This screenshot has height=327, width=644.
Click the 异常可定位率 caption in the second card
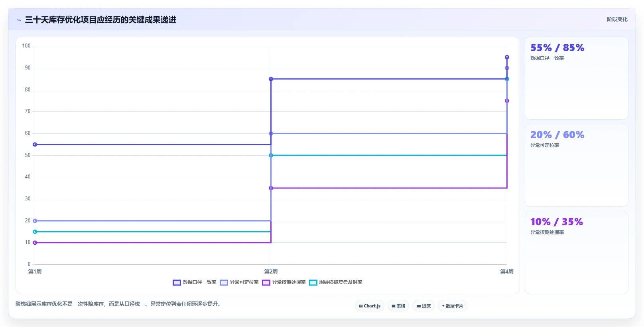545,145
